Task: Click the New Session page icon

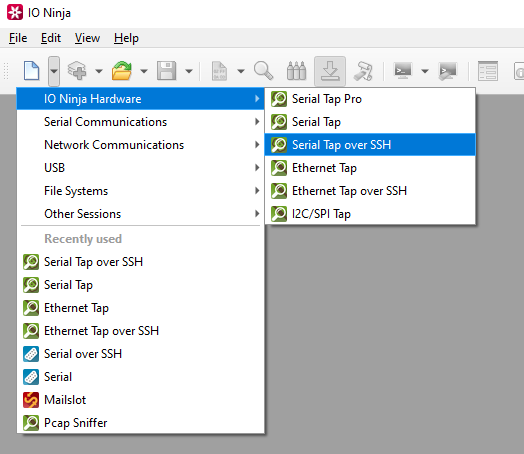Action: [31, 71]
